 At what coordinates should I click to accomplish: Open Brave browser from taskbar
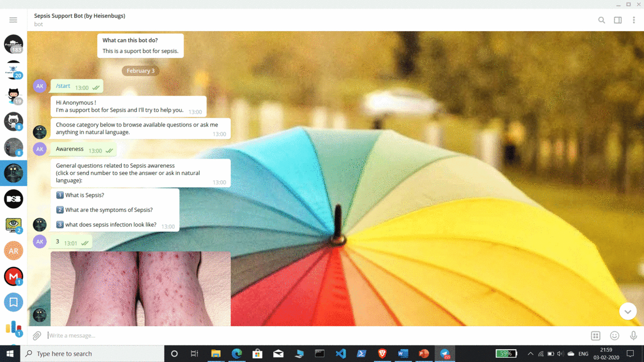382,353
